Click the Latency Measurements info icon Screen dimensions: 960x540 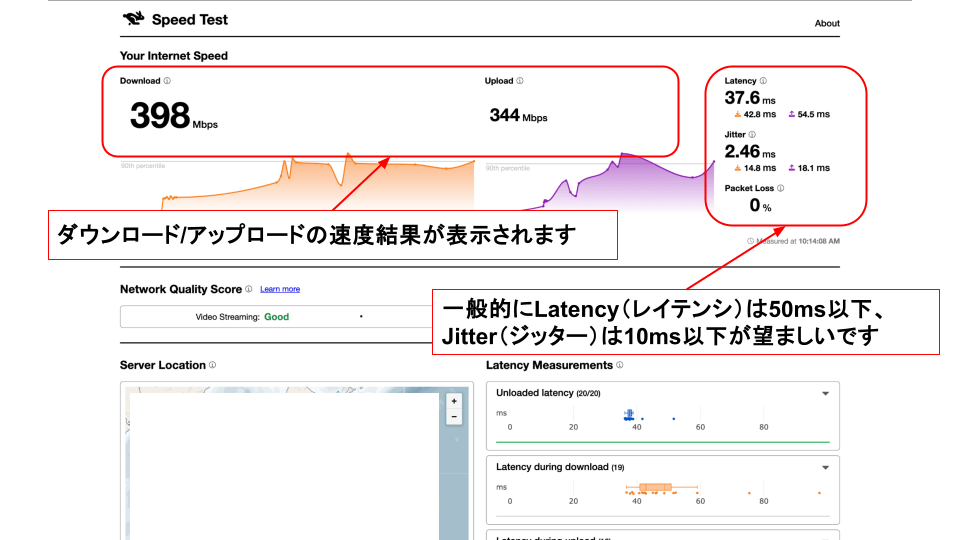[620, 365]
